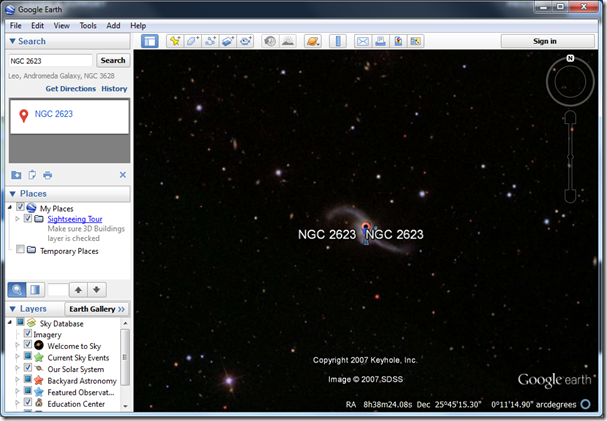Viewport: 607px width, 421px height.
Task: Click the Layers panel scrollbar down arrow
Action: click(x=125, y=406)
